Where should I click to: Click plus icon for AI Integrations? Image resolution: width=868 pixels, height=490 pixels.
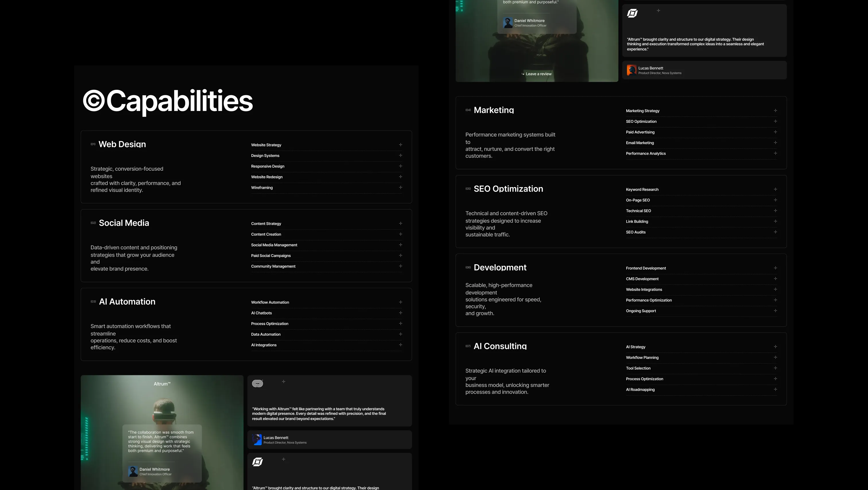click(x=400, y=345)
